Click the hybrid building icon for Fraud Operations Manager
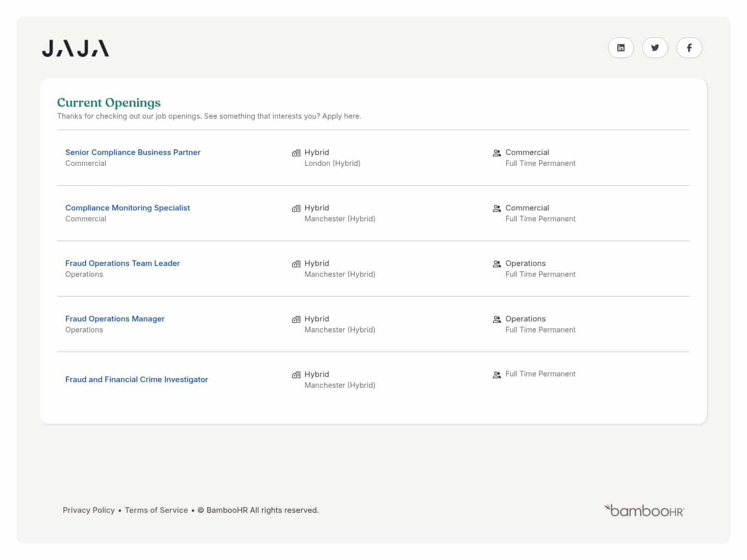 [x=296, y=319]
